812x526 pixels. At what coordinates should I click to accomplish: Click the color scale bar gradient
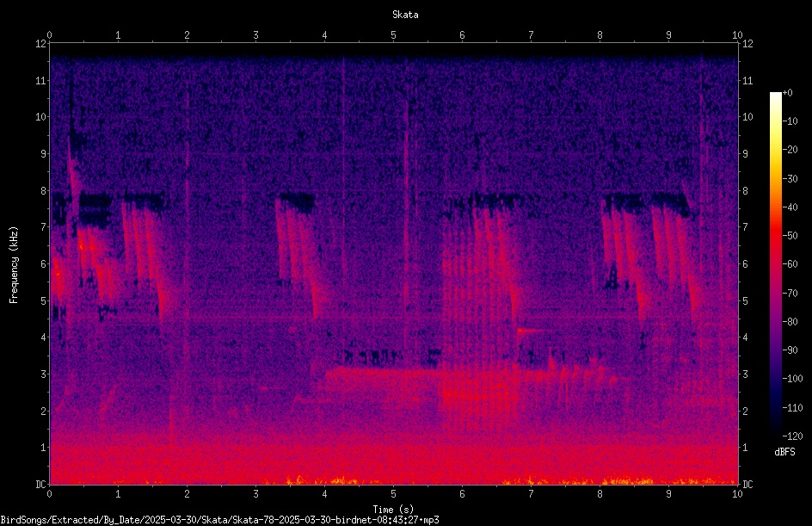[x=775, y=263]
